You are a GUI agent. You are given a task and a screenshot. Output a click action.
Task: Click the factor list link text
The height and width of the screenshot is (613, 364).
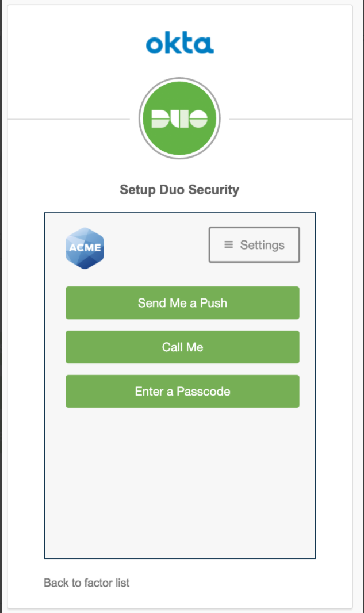coord(107,583)
